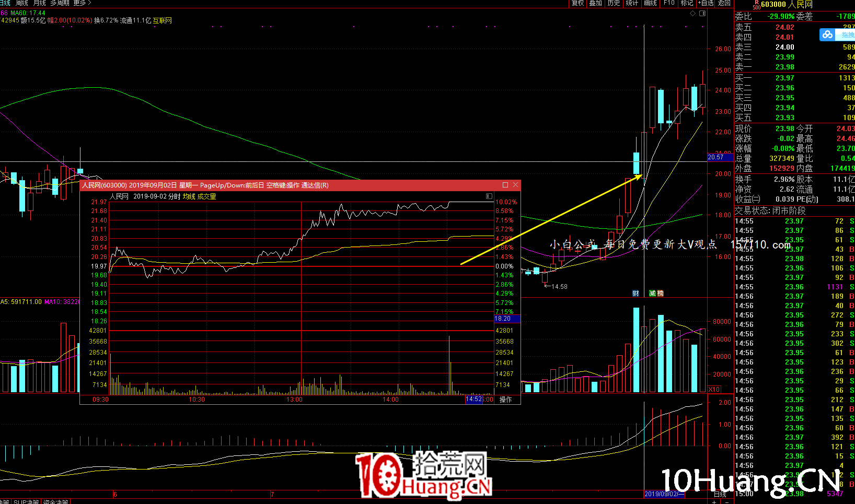Expand the 更多 periods menu

tap(82, 3)
